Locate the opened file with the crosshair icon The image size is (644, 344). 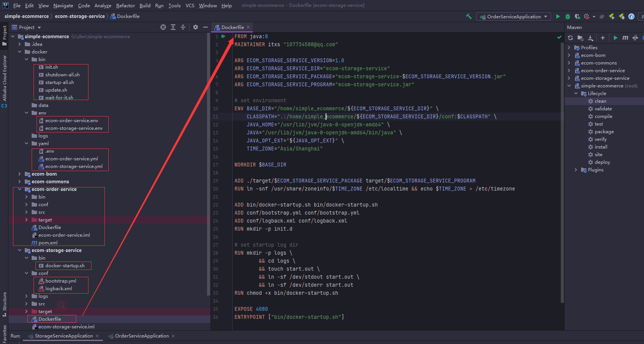163,27
